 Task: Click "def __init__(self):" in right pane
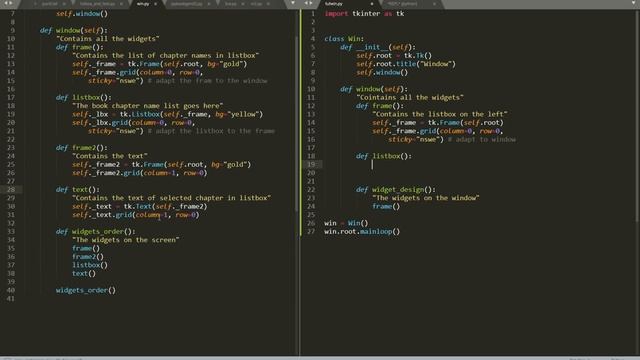click(x=378, y=47)
